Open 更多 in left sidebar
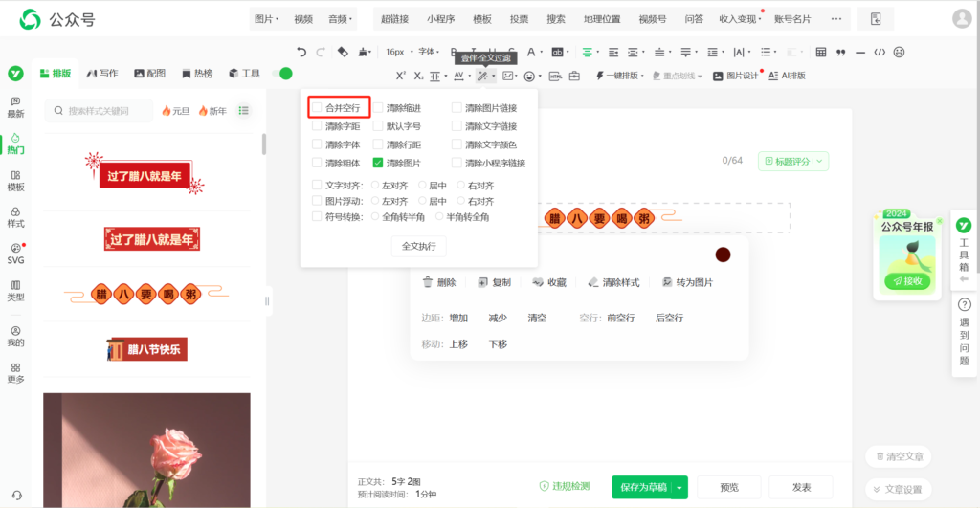The height and width of the screenshot is (508, 980). coord(15,373)
